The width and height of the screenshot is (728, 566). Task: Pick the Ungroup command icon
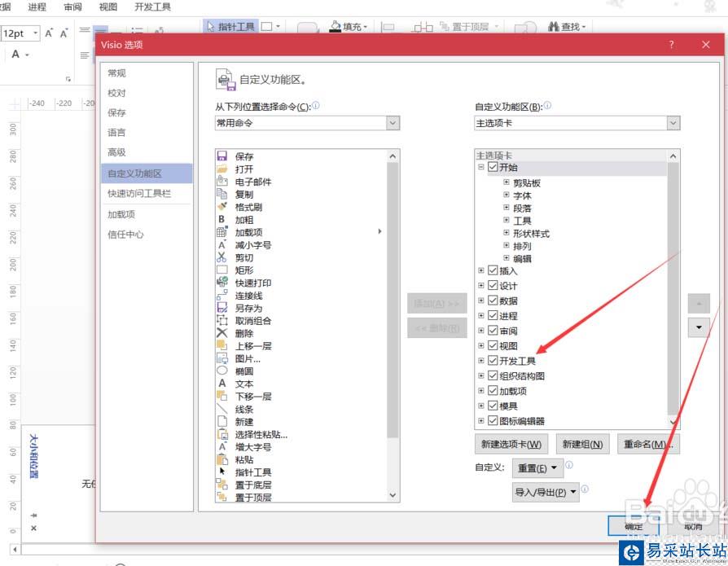click(222, 320)
